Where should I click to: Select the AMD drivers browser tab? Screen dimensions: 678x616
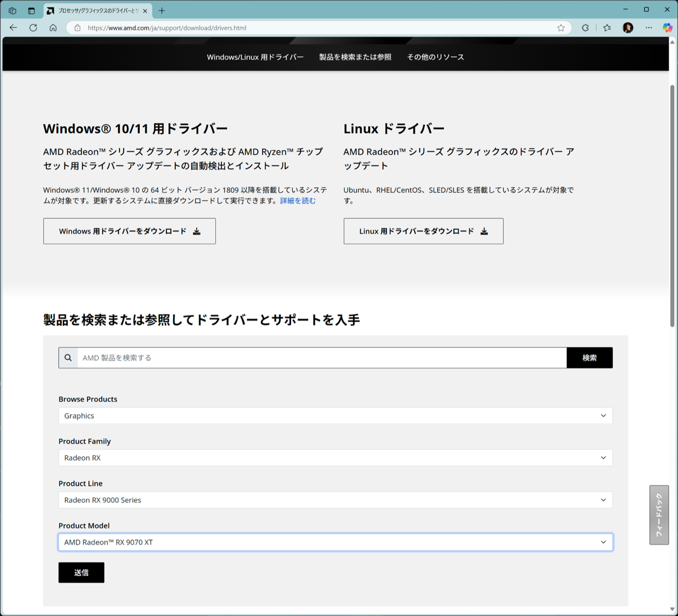(97, 11)
